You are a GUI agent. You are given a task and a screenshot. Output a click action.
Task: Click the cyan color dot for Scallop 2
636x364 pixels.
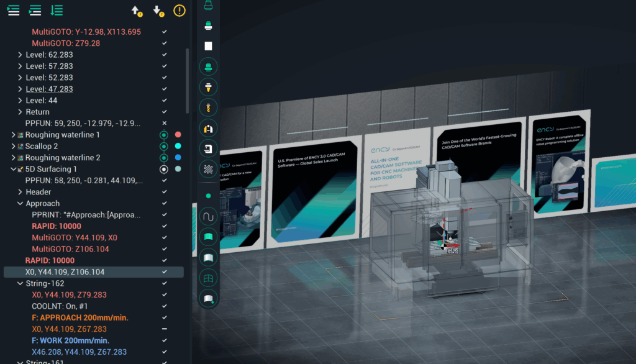click(x=178, y=146)
